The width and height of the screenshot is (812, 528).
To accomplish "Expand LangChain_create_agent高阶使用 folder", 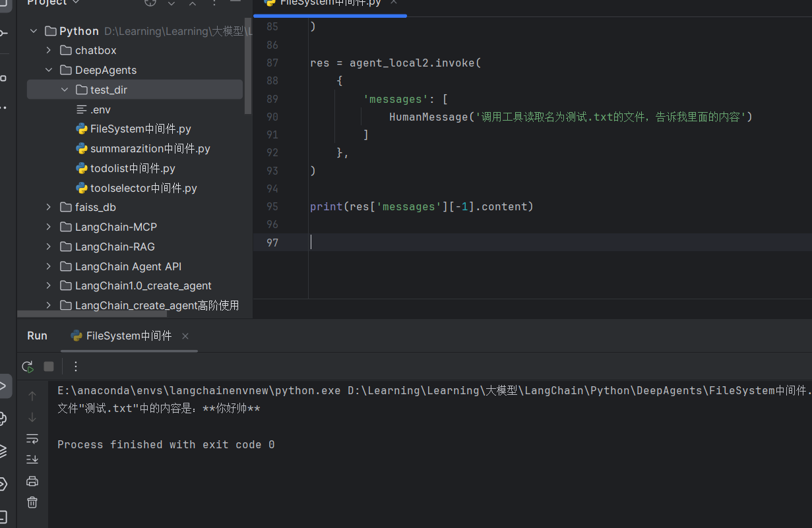I will [x=48, y=306].
